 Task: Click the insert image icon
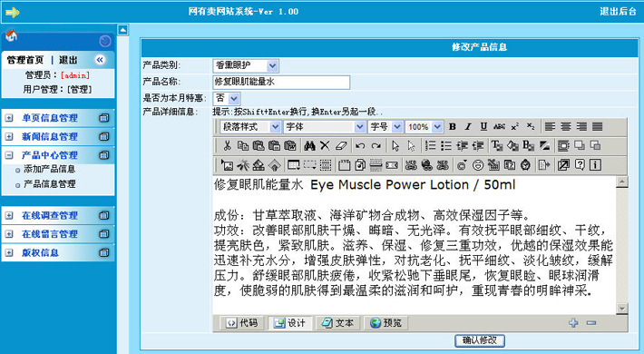[x=227, y=165]
